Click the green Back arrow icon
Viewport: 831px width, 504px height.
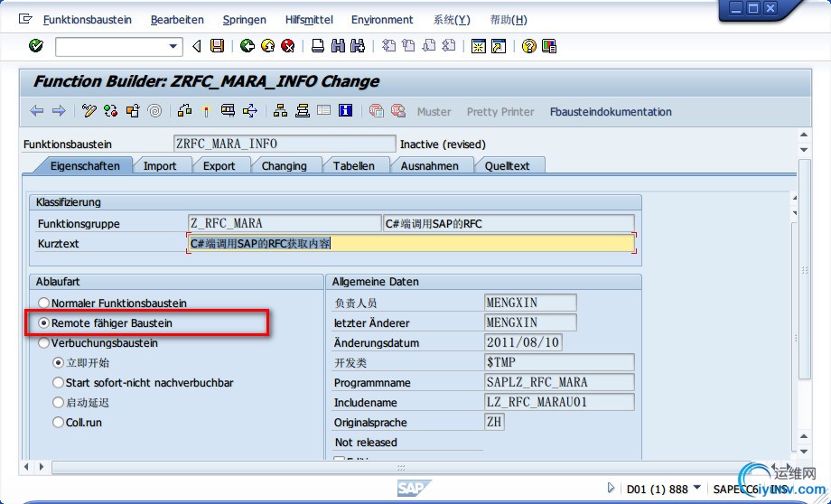[x=247, y=46]
